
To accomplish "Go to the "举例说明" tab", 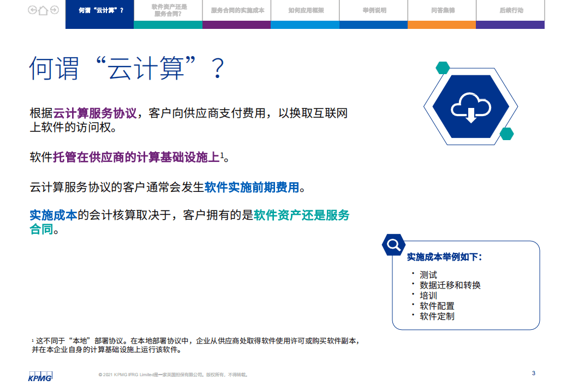I will [373, 12].
